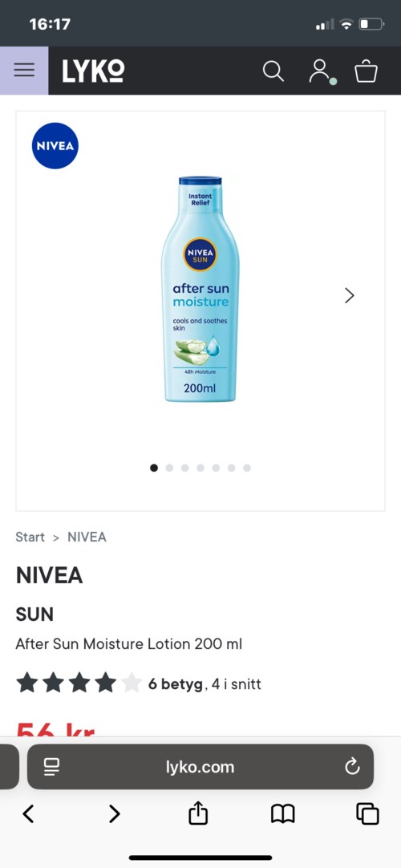Open Safari page format menu icon
Screen dimensions: 401x868
click(52, 767)
